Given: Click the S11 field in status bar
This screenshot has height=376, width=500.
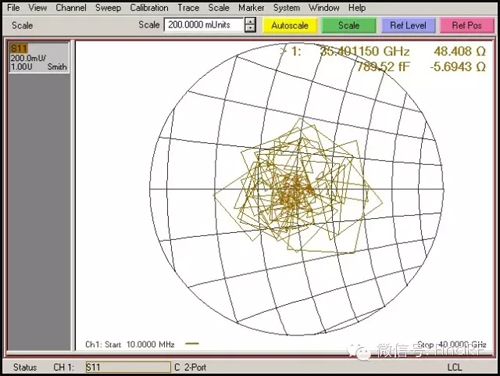Looking at the screenshot, I should coord(128,367).
